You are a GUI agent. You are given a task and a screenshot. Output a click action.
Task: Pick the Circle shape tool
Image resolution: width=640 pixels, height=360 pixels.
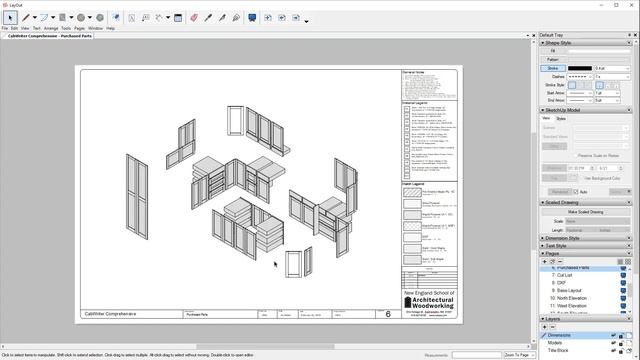(x=81, y=18)
